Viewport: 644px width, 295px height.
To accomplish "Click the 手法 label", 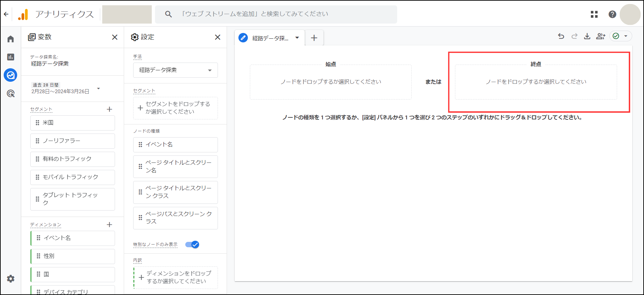I will click(x=138, y=57).
